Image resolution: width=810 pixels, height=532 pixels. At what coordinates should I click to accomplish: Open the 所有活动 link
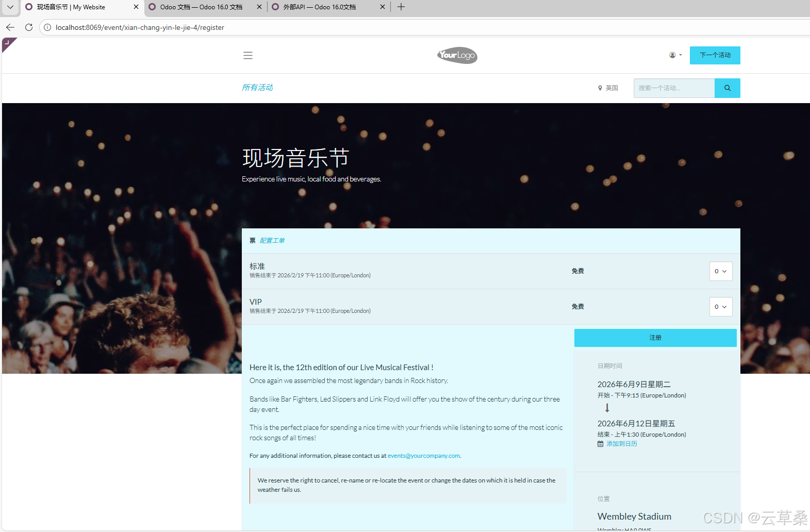click(x=257, y=88)
